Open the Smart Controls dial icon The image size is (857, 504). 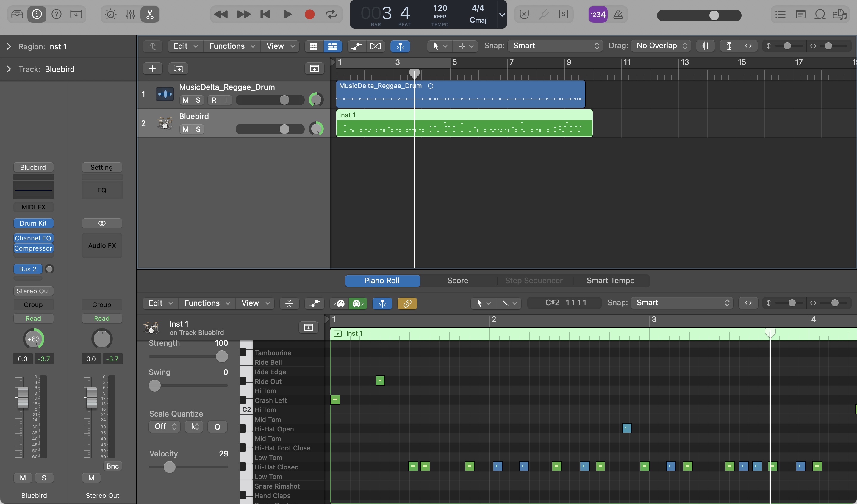110,14
